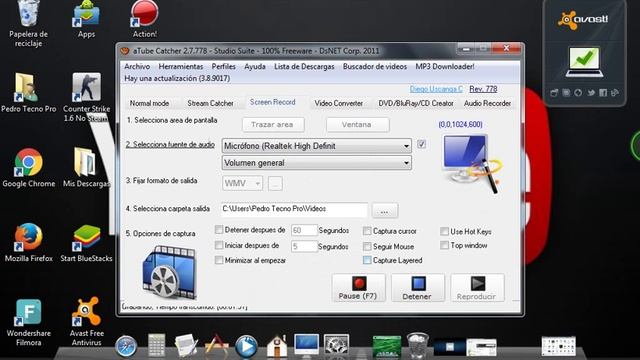Screen dimensions: 640x360
Task: Click the pencil and ruler dock icon
Action: tap(216, 345)
